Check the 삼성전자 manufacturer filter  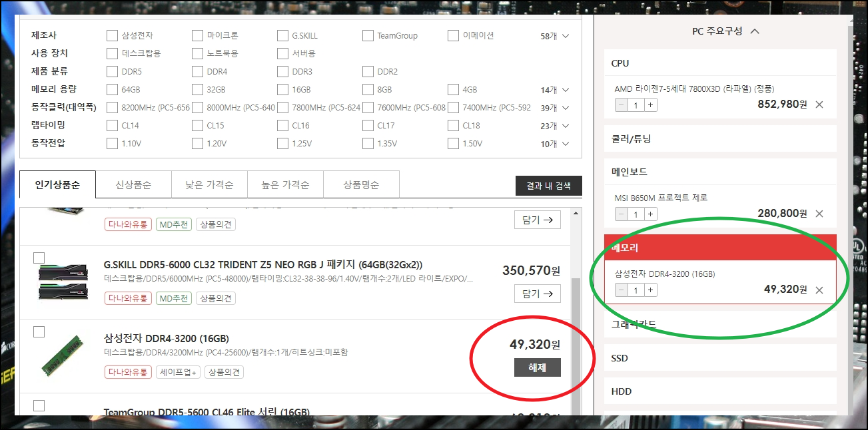(112, 35)
